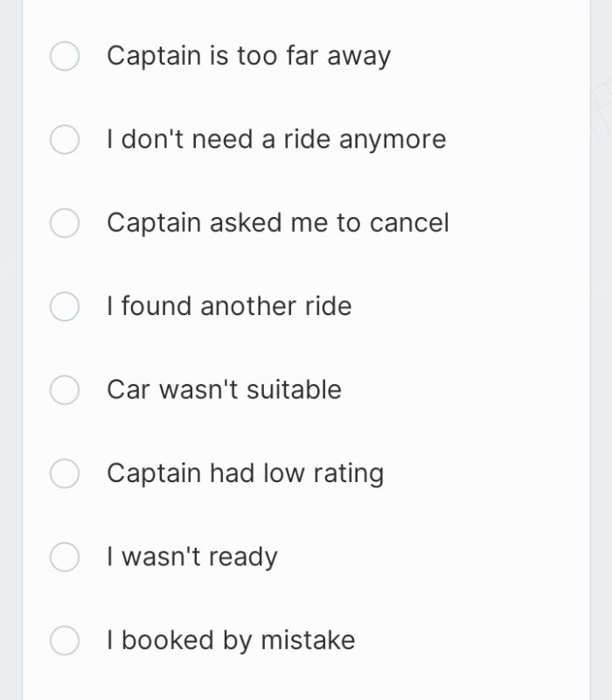Mark the 'I found another ride' radio circle
Screen dimensions: 612x700
pos(65,306)
